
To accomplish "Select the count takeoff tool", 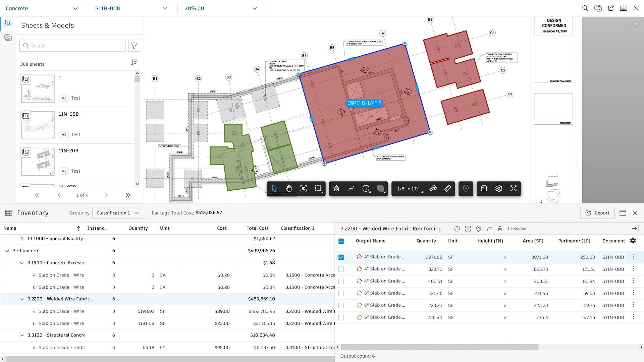I will click(366, 189).
